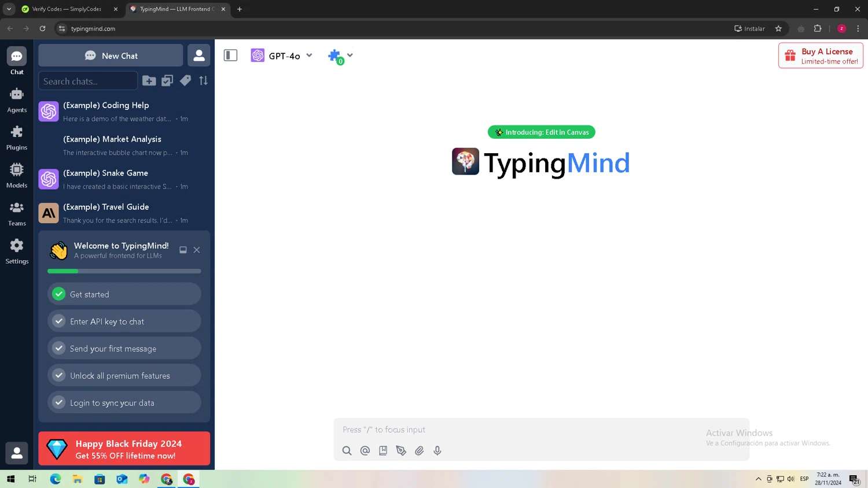The image size is (868, 488).
Task: Click the onboarding progress bar
Action: coord(124,271)
